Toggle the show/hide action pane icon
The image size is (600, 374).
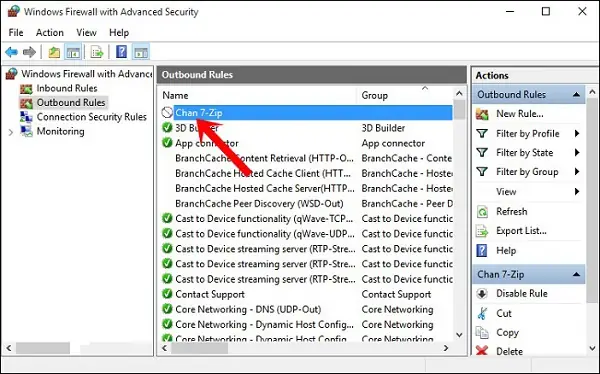141,52
